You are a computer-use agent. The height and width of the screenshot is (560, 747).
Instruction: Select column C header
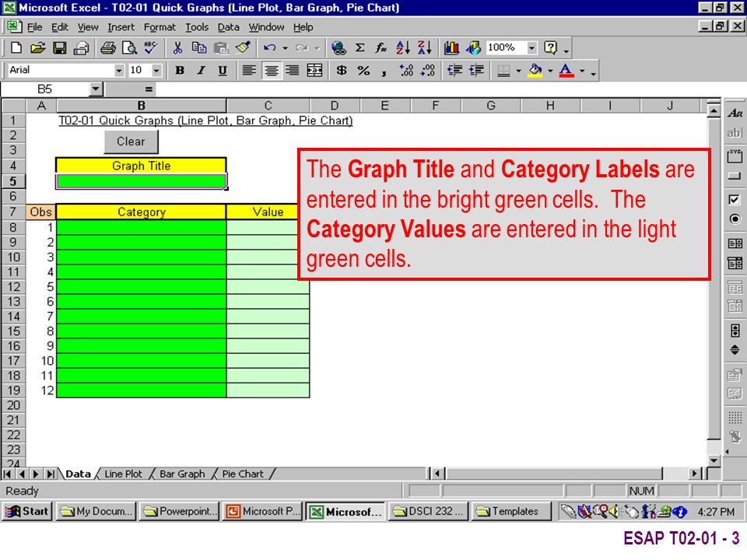pos(268,106)
